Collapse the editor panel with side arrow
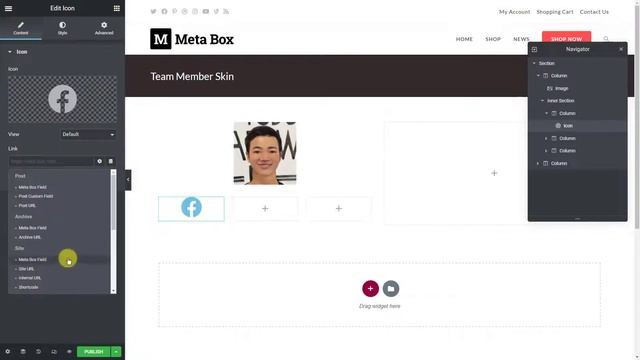The height and width of the screenshot is (360, 640). pyautogui.click(x=128, y=180)
